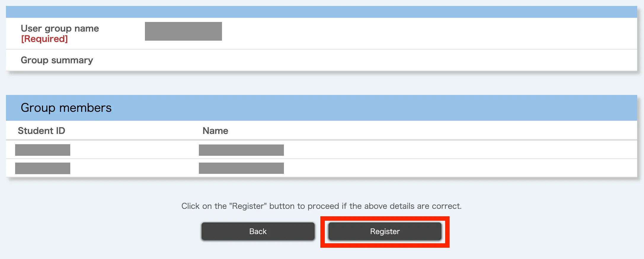Click the quoted word "Register" in the instruction
Screen dimensions: 644x259
point(248,206)
